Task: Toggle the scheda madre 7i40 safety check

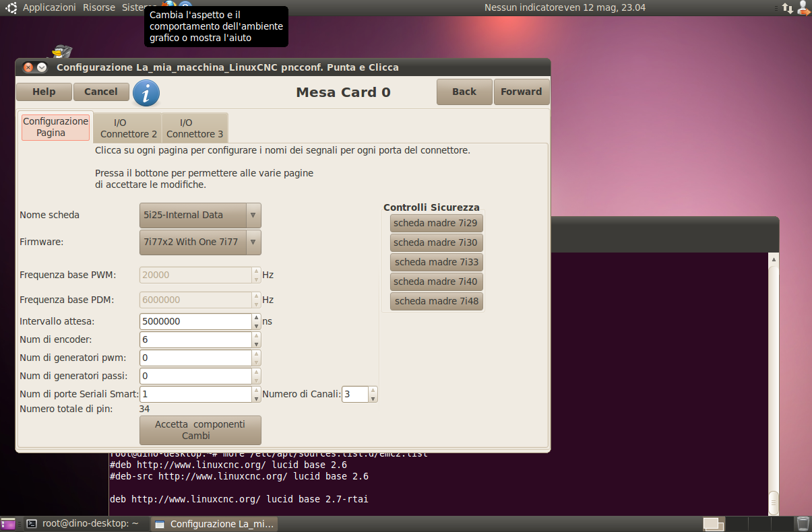Action: coord(437,281)
